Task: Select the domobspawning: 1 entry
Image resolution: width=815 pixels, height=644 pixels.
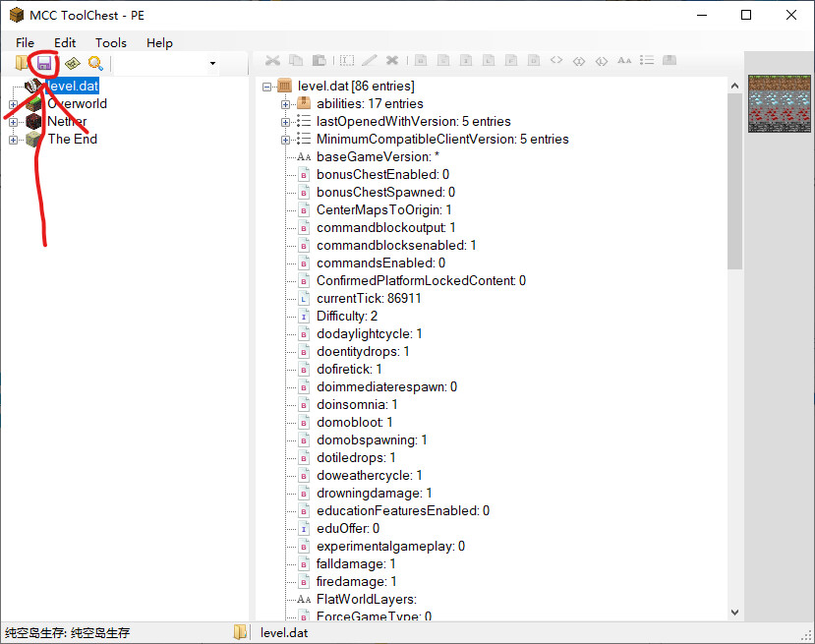Action: (372, 439)
